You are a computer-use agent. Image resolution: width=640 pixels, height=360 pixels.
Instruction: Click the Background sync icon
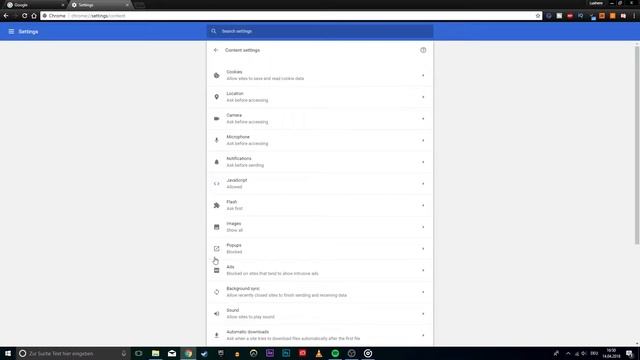[217, 292]
